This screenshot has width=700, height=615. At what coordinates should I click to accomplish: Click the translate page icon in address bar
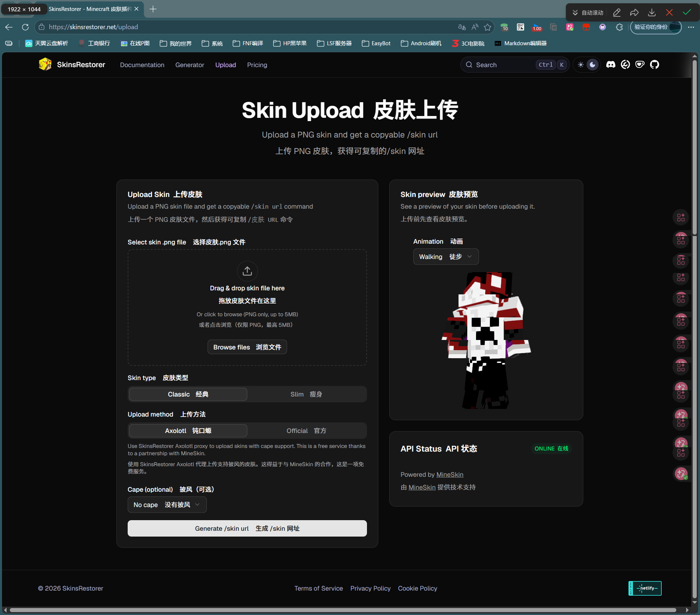(x=462, y=27)
